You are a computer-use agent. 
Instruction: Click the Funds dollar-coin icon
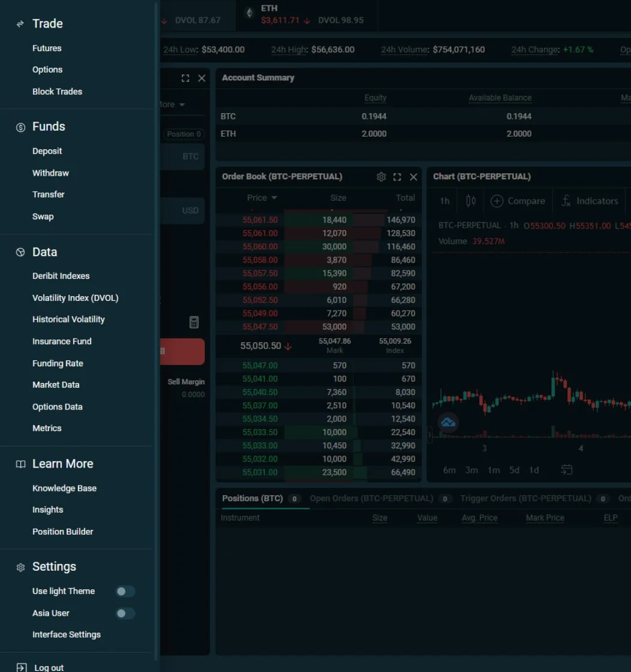click(20, 127)
